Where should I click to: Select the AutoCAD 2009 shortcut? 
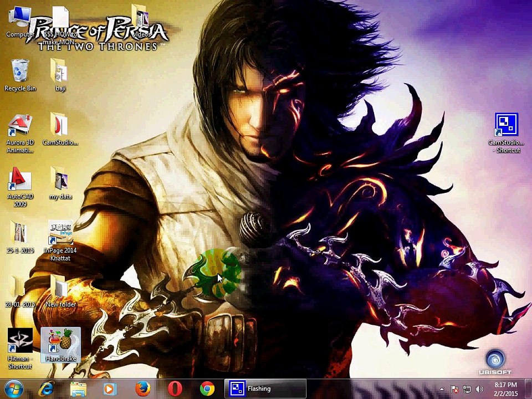(x=20, y=187)
